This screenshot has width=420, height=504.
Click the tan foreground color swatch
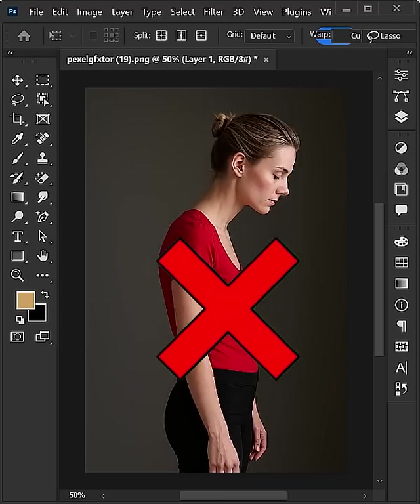tap(26, 301)
